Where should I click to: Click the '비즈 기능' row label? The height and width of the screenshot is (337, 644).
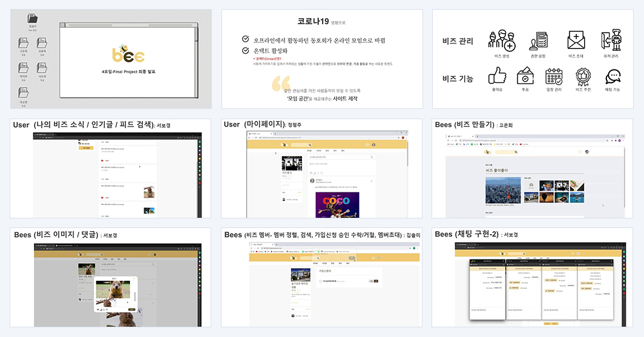coord(458,79)
